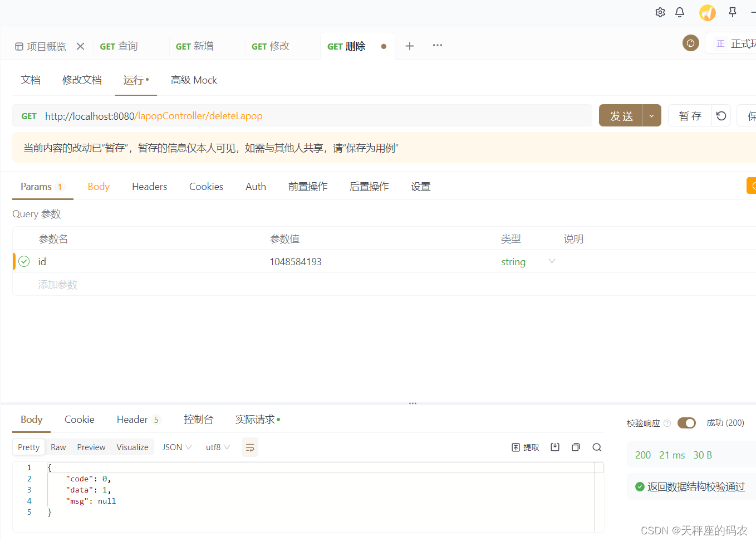The height and width of the screenshot is (541, 756).
Task: Click the brown round sync icon
Action: point(691,43)
